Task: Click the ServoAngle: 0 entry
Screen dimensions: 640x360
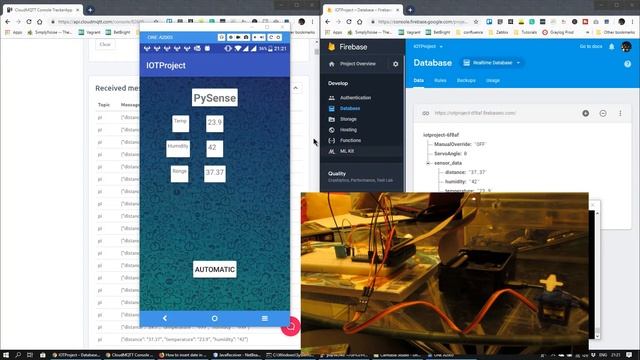Action: coord(450,153)
